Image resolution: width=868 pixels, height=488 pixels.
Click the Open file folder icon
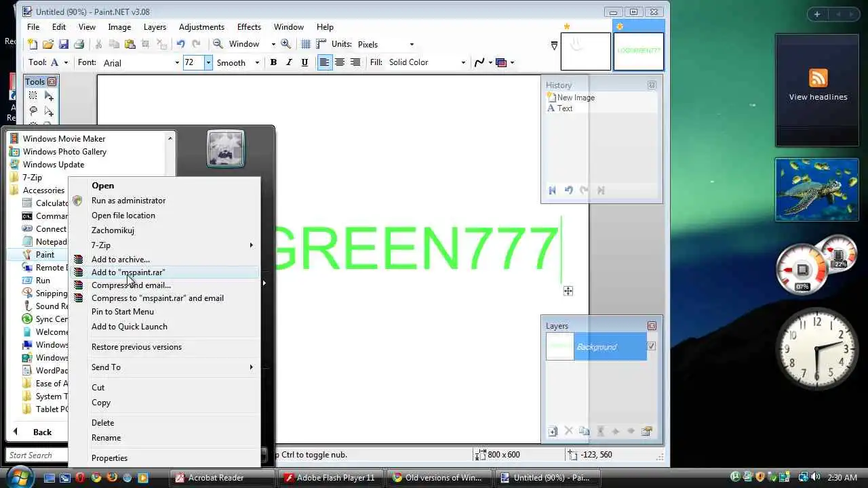tap(47, 44)
